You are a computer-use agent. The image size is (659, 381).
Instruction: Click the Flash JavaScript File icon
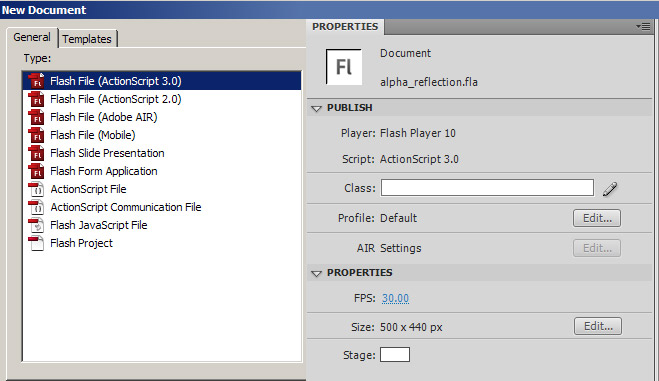click(x=36, y=225)
